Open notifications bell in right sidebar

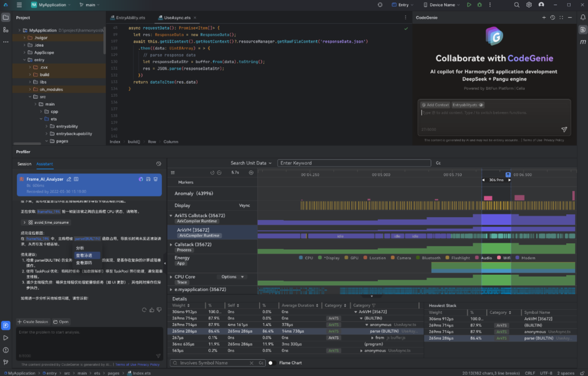(583, 17)
